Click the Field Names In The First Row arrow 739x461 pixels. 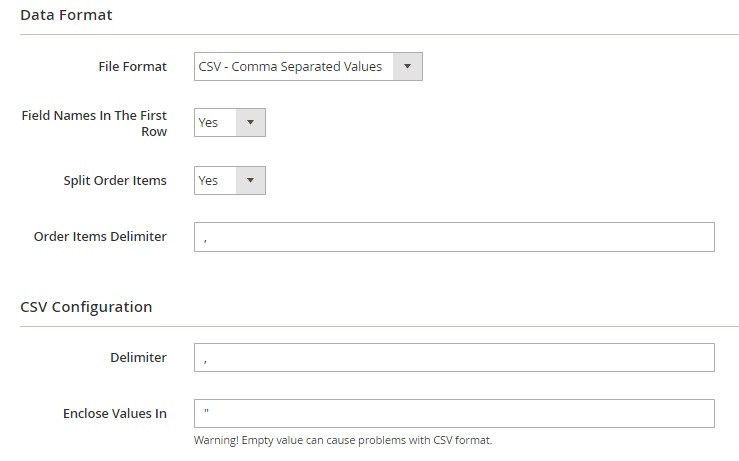[x=250, y=123]
